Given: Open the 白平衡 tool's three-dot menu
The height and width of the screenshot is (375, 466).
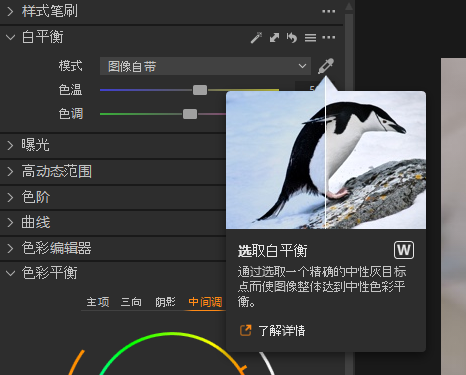Looking at the screenshot, I should pyautogui.click(x=329, y=37).
